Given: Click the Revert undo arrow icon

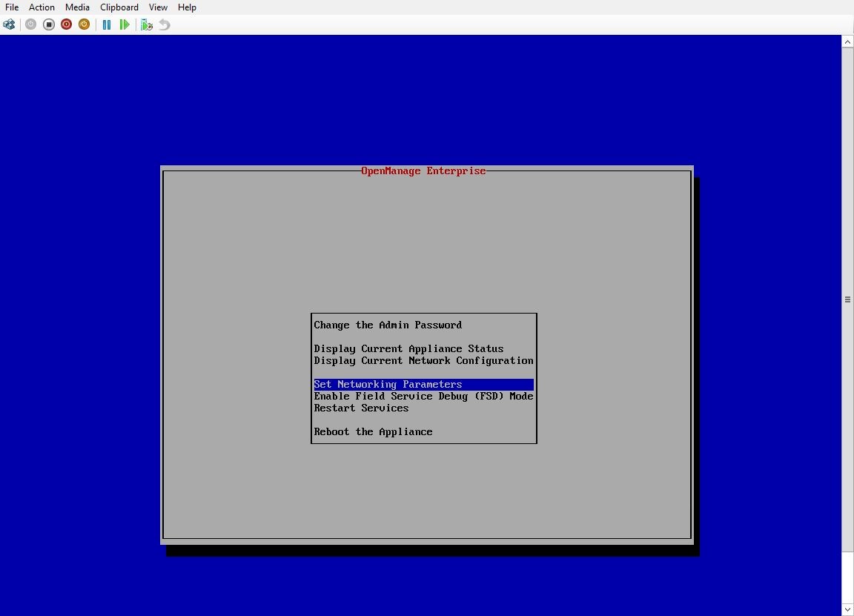Looking at the screenshot, I should pyautogui.click(x=165, y=24).
